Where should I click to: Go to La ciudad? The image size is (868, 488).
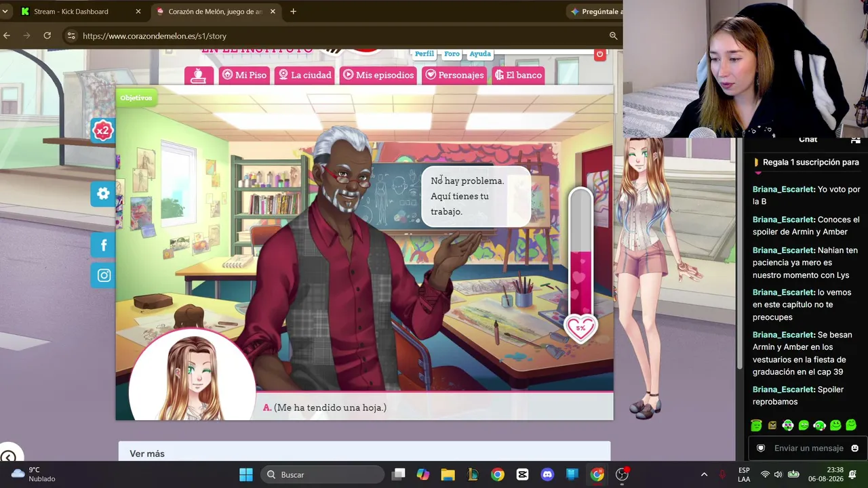[x=305, y=75]
